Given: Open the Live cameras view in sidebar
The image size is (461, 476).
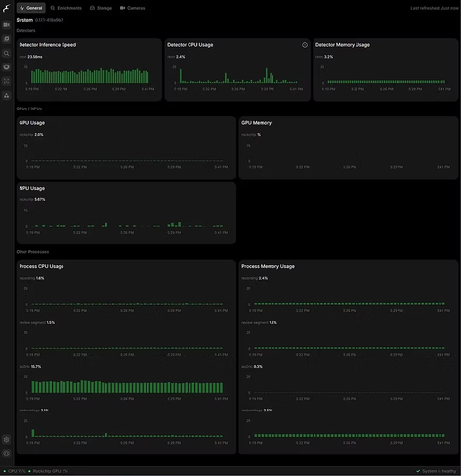Looking at the screenshot, I should pyautogui.click(x=6, y=25).
